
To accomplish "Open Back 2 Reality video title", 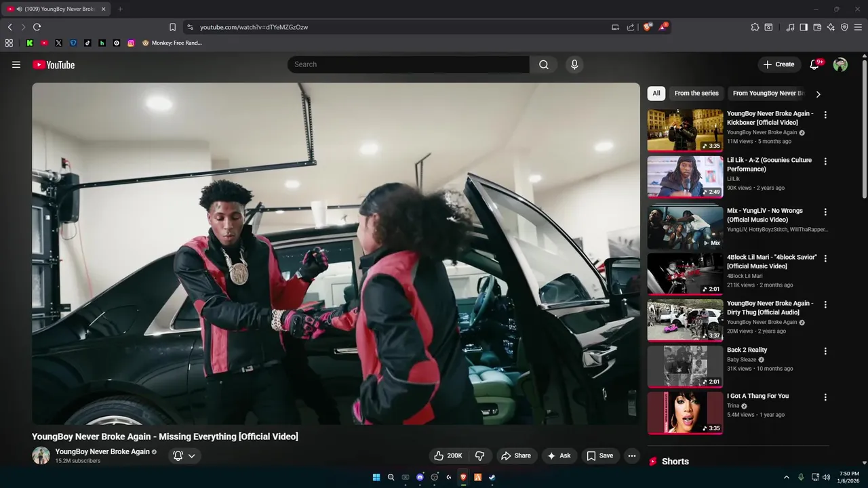I will click(x=747, y=350).
